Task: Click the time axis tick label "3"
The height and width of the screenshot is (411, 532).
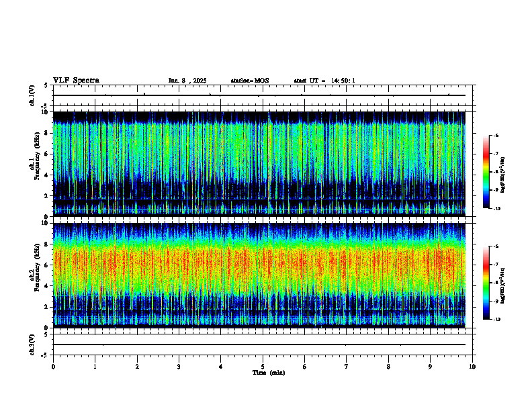Action: [179, 367]
